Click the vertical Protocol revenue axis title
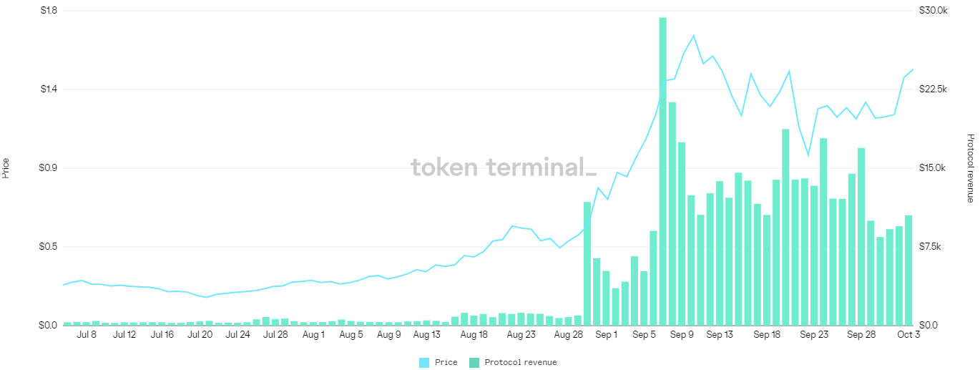 click(x=971, y=168)
